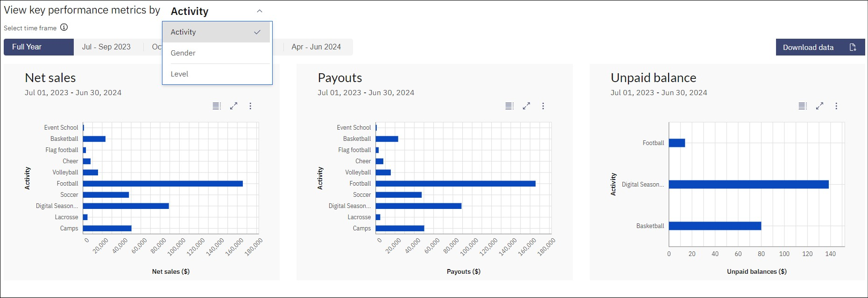This screenshot has height=298, width=868.
Task: Select Apr - Jun 2024 time frame
Action: tap(316, 47)
